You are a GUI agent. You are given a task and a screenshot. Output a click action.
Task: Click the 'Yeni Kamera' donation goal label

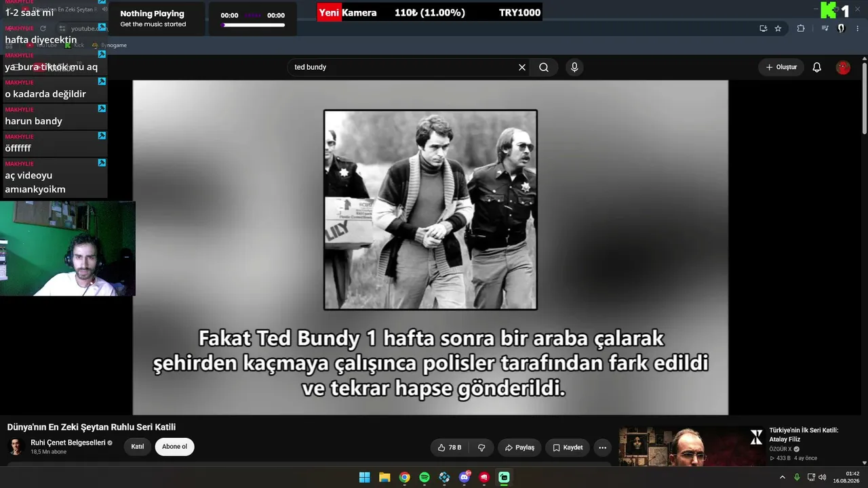347,12
